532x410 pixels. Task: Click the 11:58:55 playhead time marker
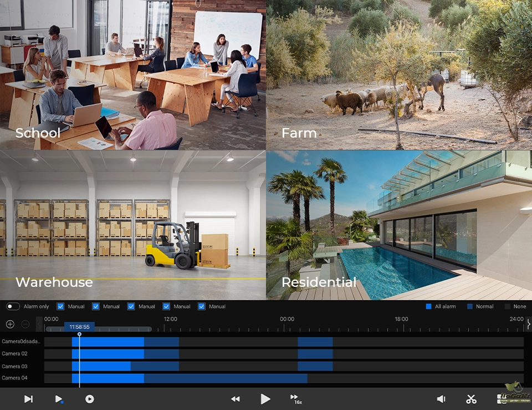tap(79, 327)
